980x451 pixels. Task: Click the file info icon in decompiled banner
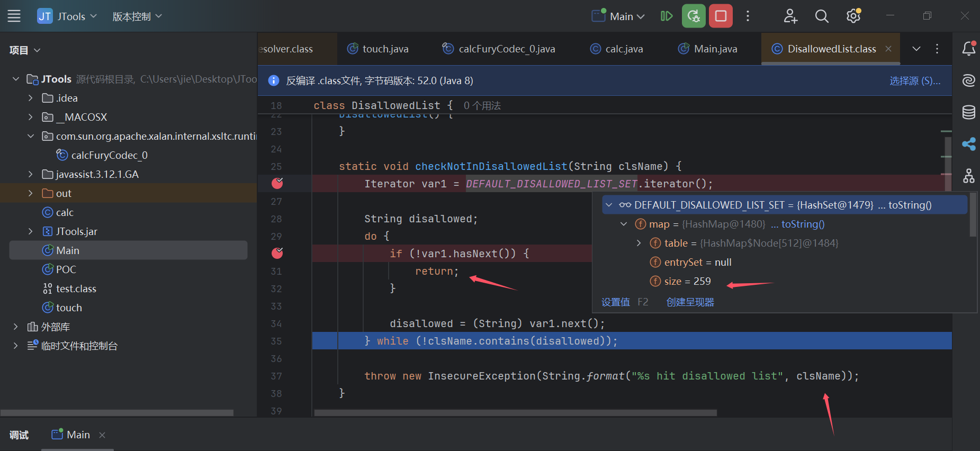(274, 80)
